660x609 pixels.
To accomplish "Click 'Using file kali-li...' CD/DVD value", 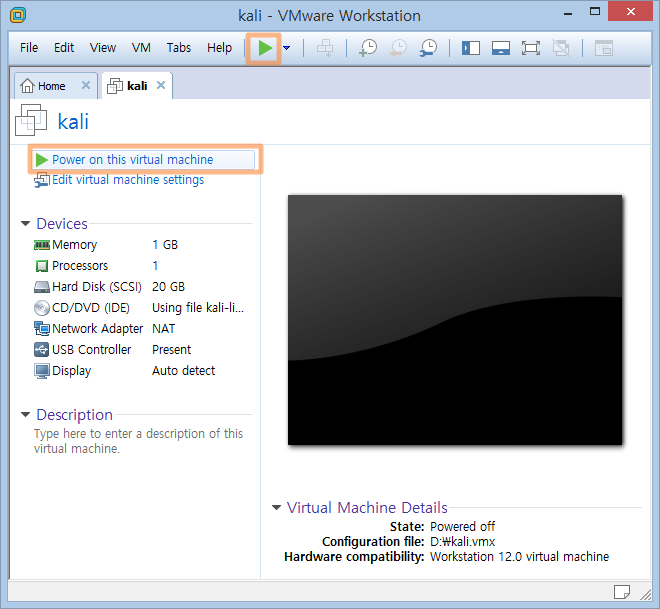I will 198,308.
